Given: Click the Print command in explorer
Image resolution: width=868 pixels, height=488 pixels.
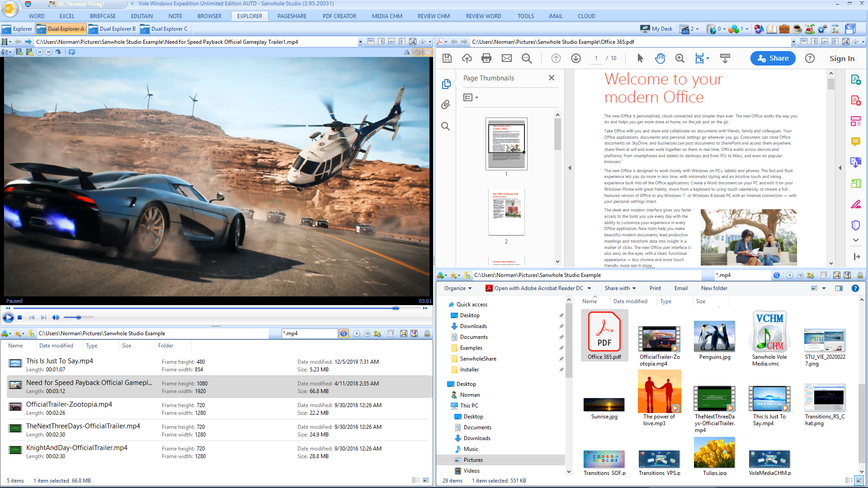Looking at the screenshot, I should pos(655,288).
